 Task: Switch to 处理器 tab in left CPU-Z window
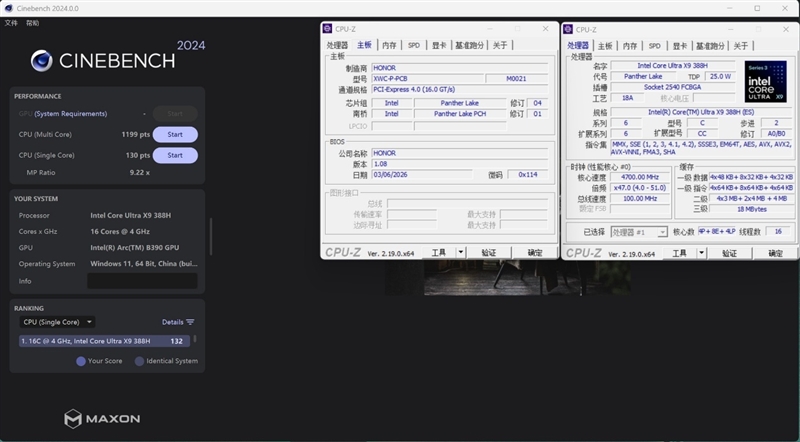(337, 45)
